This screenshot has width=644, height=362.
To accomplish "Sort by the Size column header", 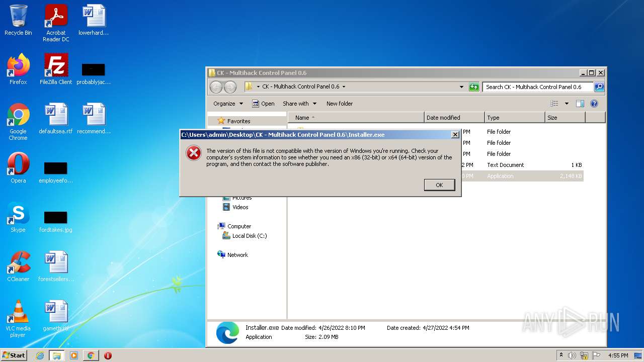I will (x=565, y=118).
